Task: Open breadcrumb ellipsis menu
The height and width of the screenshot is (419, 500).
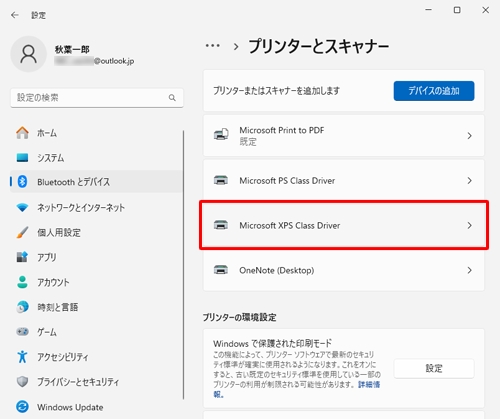Action: point(213,46)
